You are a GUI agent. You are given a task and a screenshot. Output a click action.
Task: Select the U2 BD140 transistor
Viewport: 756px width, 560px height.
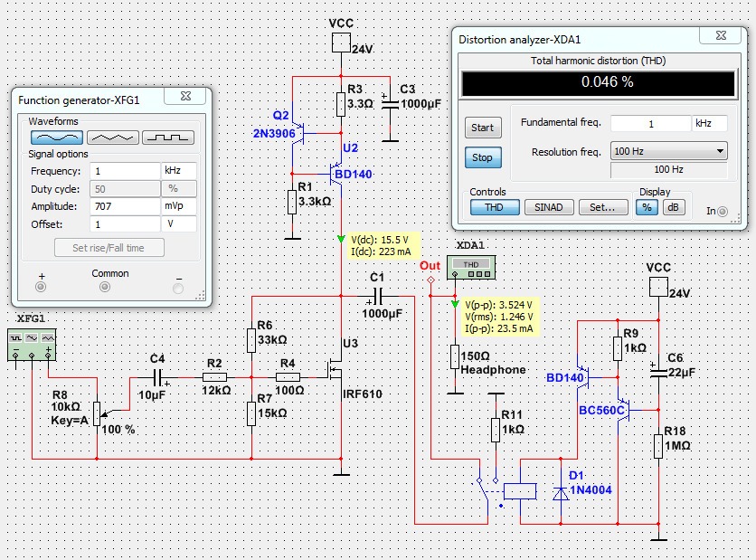[x=336, y=174]
